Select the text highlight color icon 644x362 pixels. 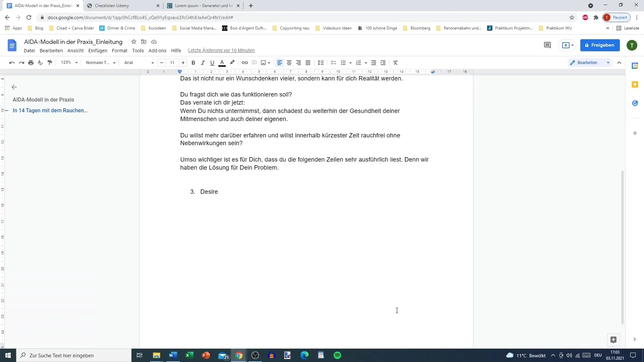232,62
